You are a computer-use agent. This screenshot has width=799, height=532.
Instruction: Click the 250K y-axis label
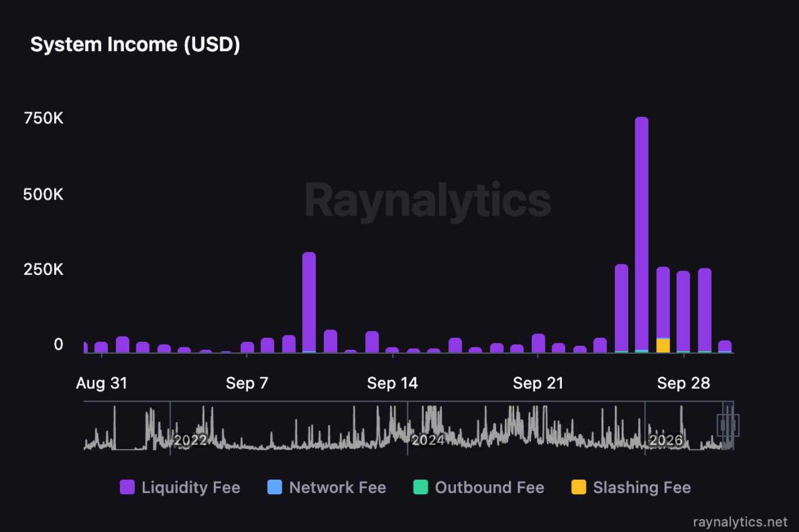pyautogui.click(x=44, y=269)
